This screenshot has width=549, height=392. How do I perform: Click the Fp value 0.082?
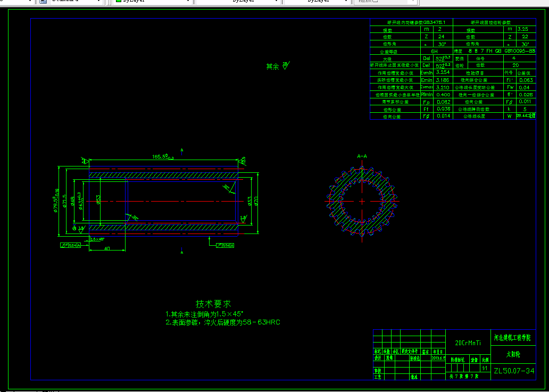[x=443, y=102]
